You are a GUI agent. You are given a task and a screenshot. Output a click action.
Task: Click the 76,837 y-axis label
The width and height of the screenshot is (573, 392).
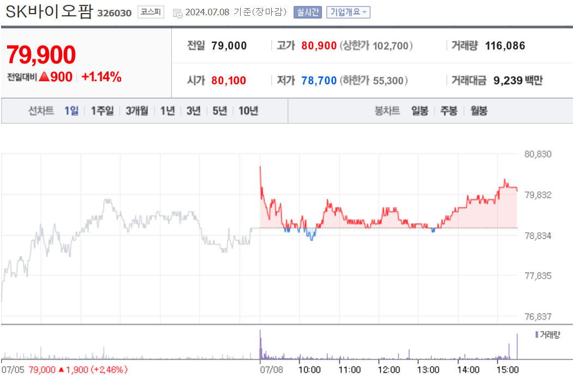[538, 316]
